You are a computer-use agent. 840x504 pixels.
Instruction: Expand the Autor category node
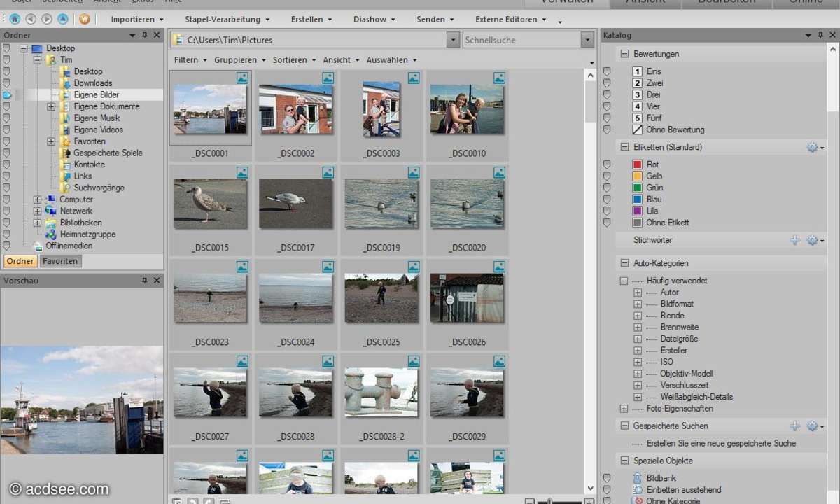(638, 293)
